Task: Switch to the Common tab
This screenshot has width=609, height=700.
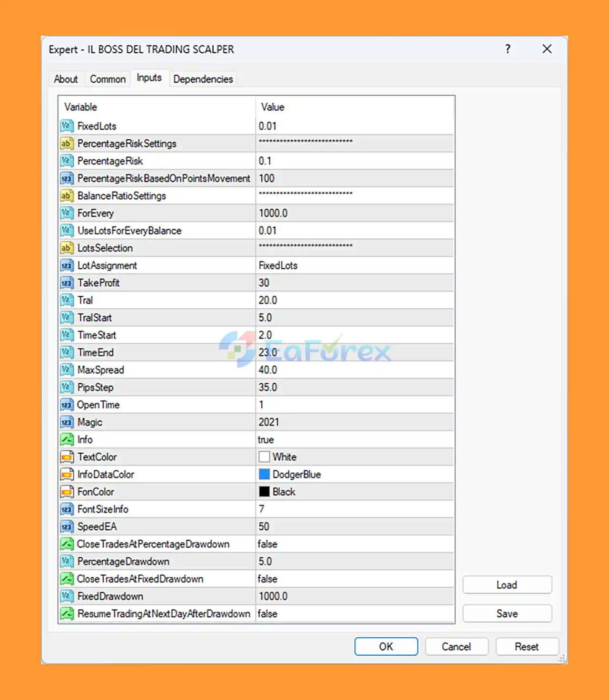Action: (x=108, y=79)
